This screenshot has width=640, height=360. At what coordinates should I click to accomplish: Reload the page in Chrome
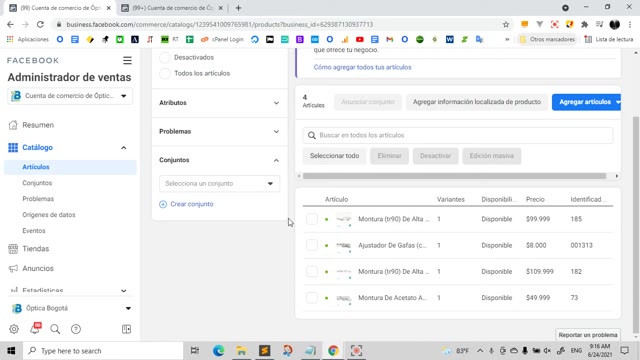click(x=40, y=24)
